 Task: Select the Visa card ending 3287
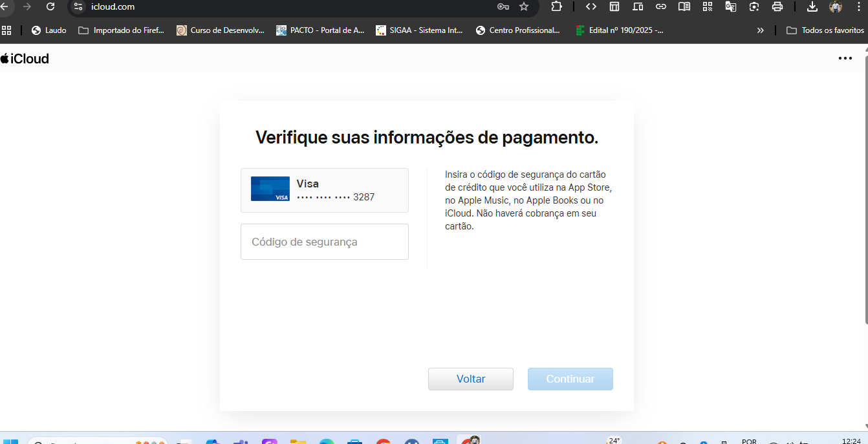[325, 190]
